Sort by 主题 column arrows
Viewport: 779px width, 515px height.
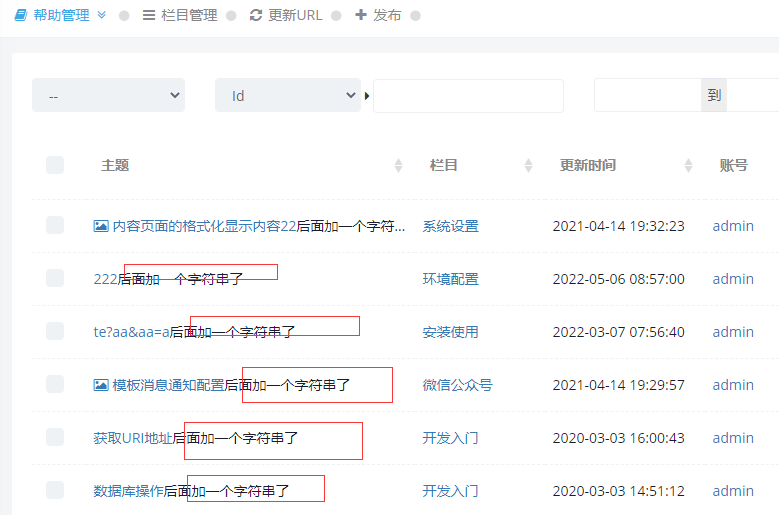[x=398, y=165]
